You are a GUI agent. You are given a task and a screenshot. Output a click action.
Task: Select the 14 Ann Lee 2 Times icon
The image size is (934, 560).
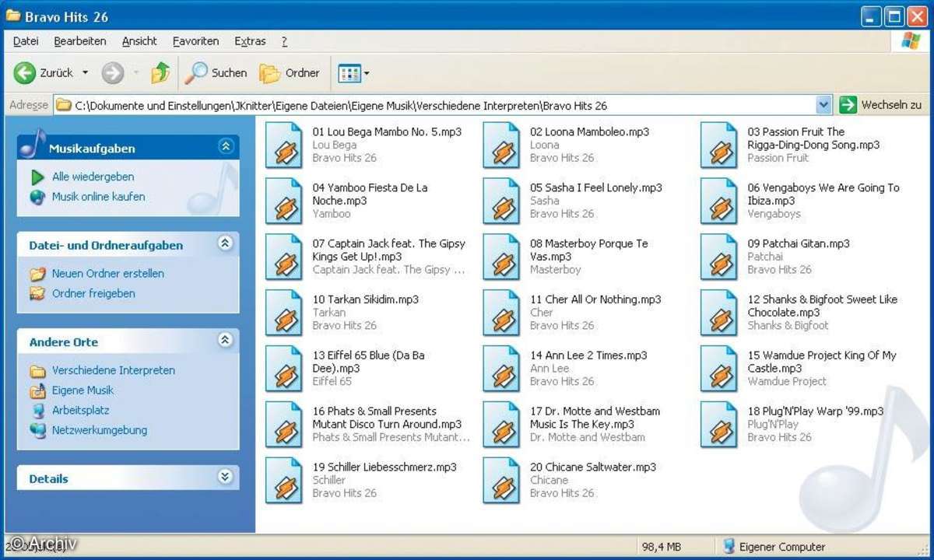[x=502, y=369]
